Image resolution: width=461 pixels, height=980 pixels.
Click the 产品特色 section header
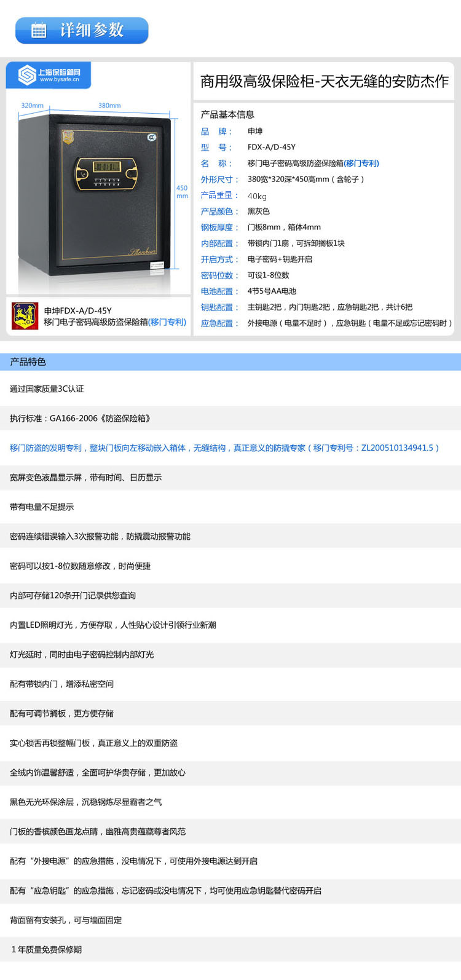click(x=230, y=362)
